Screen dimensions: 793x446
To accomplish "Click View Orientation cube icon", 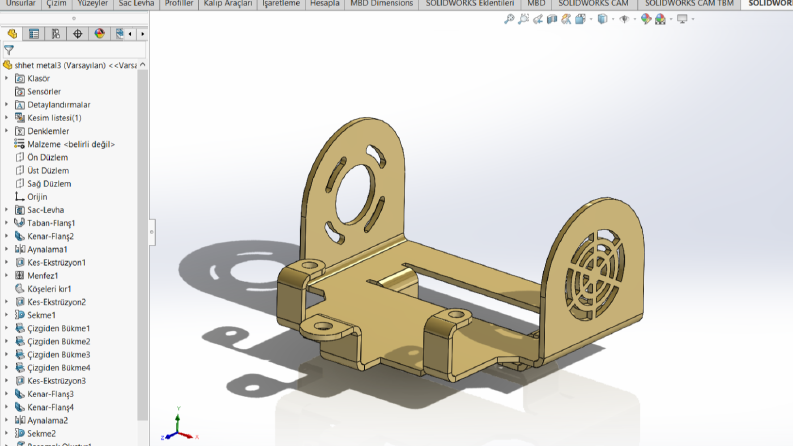I will [580, 19].
